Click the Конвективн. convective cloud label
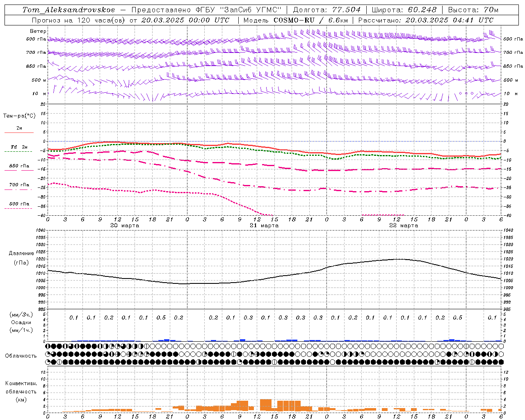 21,383
